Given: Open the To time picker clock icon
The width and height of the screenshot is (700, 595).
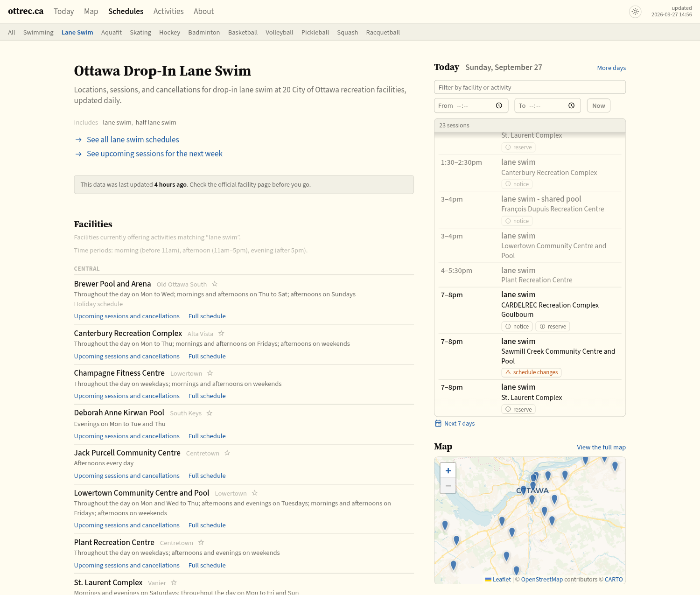Looking at the screenshot, I should coord(571,105).
